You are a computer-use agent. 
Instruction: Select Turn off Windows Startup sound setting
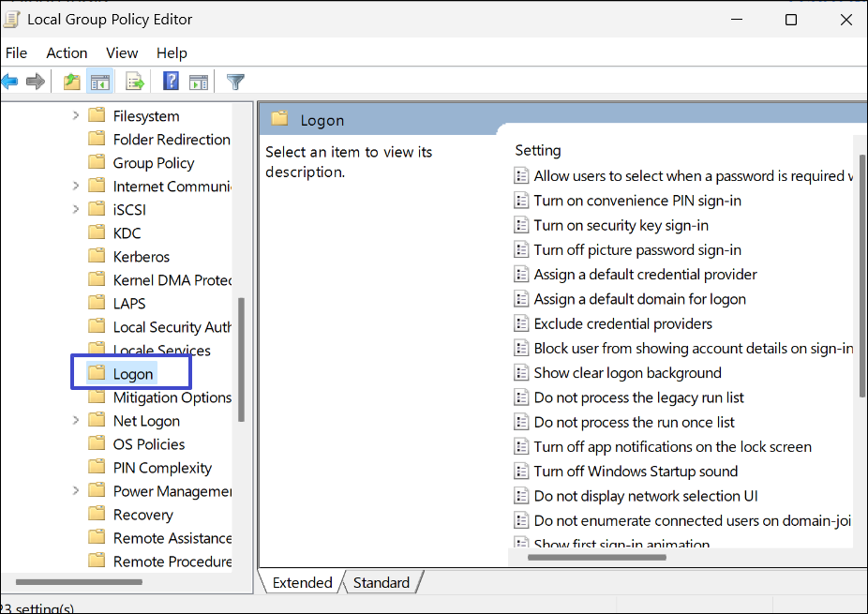click(x=635, y=472)
